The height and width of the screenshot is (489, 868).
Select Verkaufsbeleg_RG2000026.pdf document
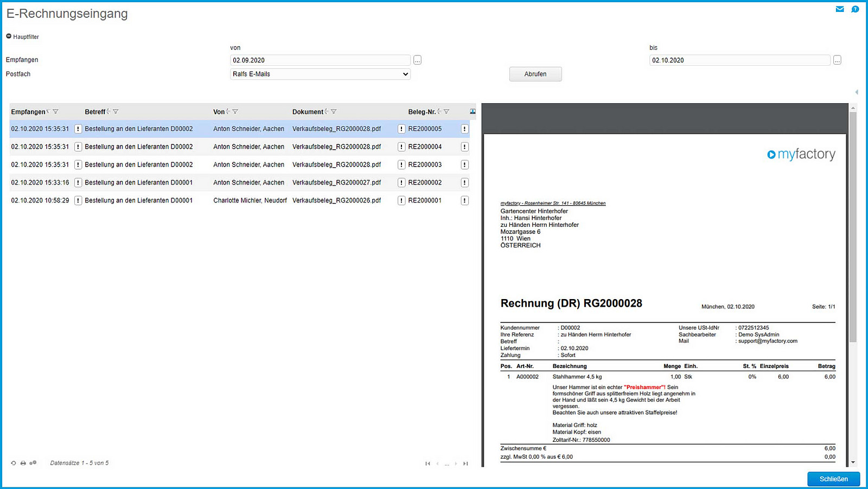[336, 201]
